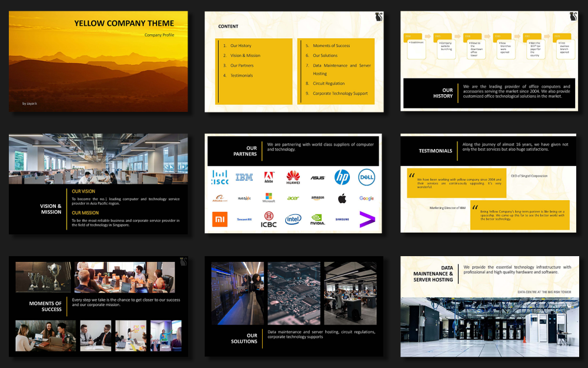This screenshot has height=368, width=588.
Task: Select the Data Maintenance & Server Hosting slide
Action: 490,306
